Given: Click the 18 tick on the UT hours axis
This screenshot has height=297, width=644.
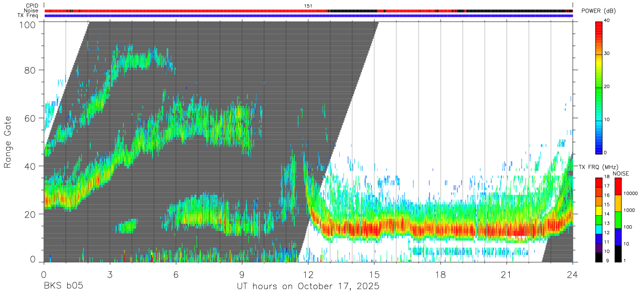Looking at the screenshot, I should (x=441, y=274).
